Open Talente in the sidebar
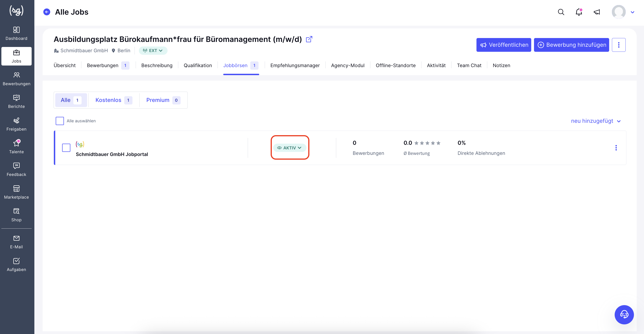Viewport: 644px width, 334px height. (x=17, y=147)
